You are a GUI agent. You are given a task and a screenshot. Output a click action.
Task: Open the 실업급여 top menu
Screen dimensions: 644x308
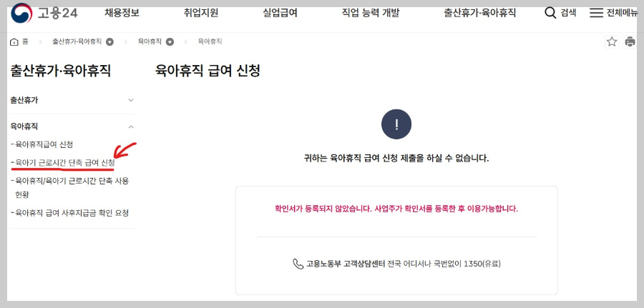coord(280,13)
